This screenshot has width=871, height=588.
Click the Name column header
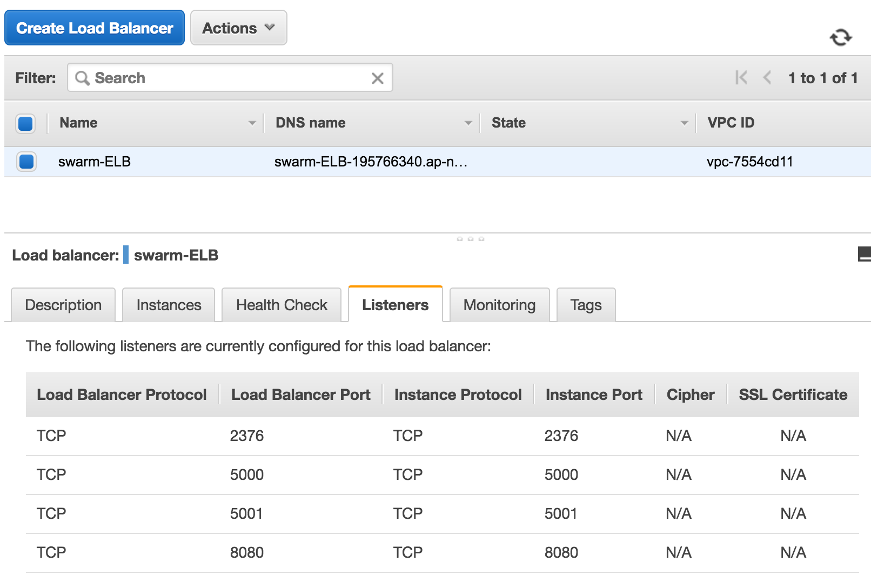(x=79, y=123)
